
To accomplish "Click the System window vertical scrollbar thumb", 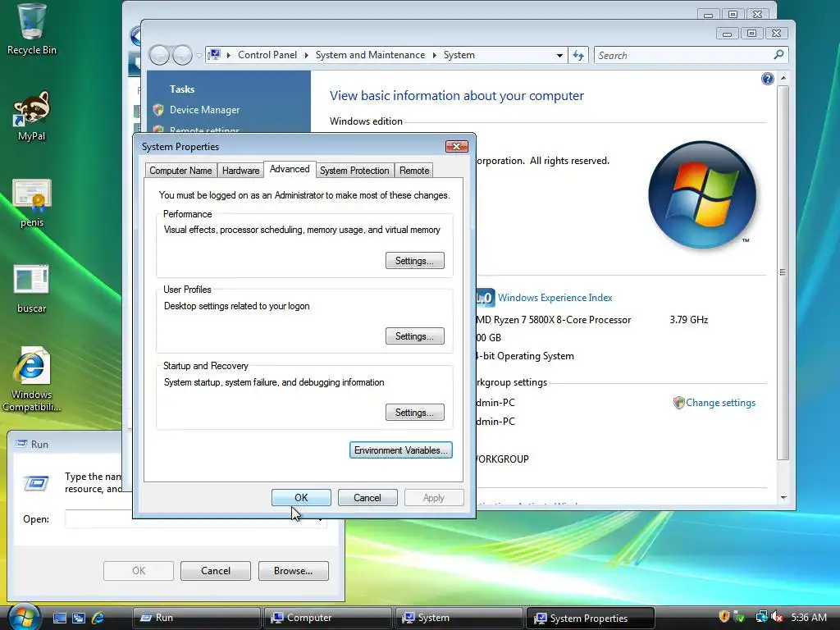I will (783, 272).
